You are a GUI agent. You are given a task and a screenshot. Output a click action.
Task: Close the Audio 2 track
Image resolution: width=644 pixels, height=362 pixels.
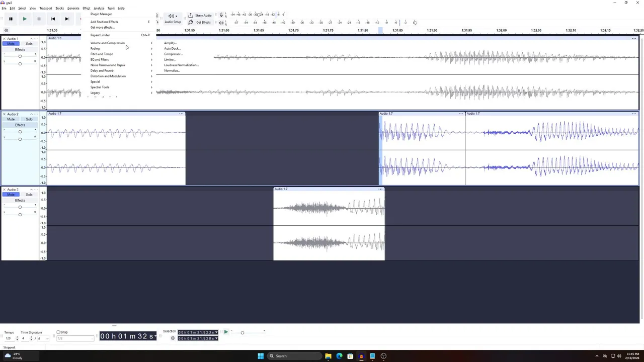point(4,114)
